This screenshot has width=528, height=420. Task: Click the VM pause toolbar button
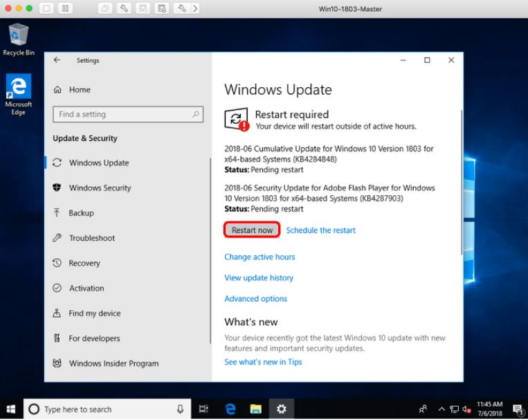pos(65,8)
